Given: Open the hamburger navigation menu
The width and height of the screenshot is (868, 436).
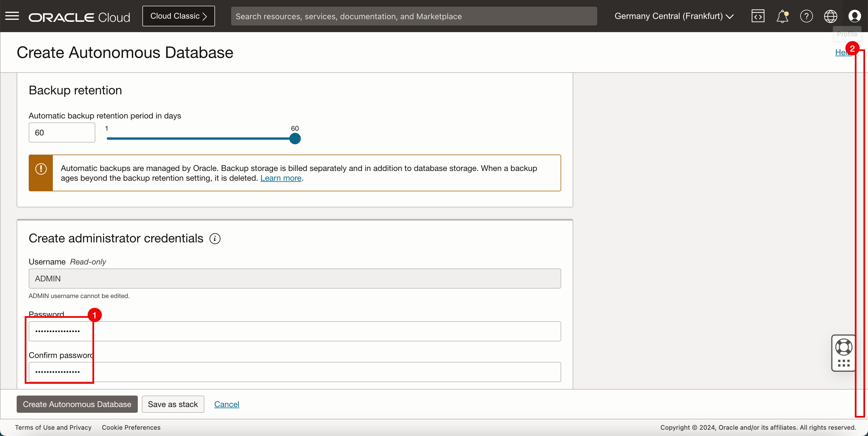Looking at the screenshot, I should (12, 16).
